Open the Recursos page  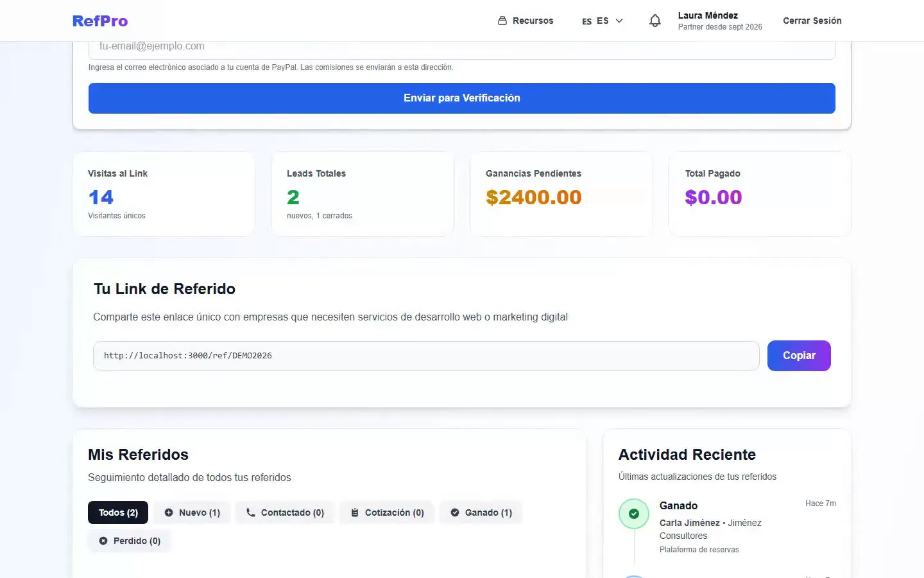pyautogui.click(x=526, y=21)
